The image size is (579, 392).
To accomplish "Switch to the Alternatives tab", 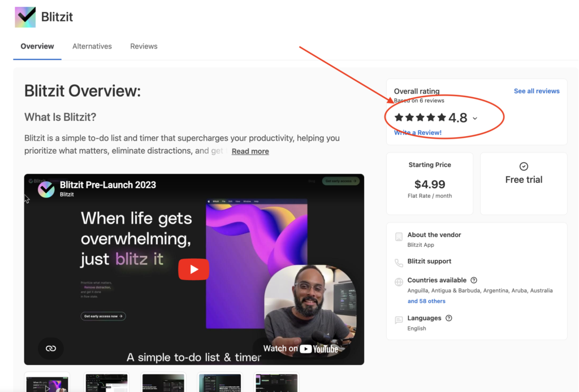I will pos(92,46).
